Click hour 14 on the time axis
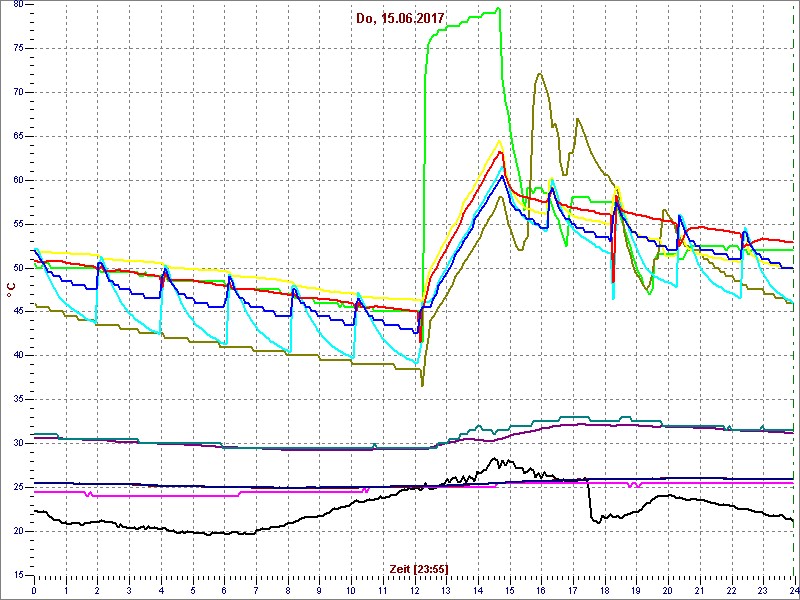Image resolution: width=800 pixels, height=600 pixels. click(x=478, y=590)
